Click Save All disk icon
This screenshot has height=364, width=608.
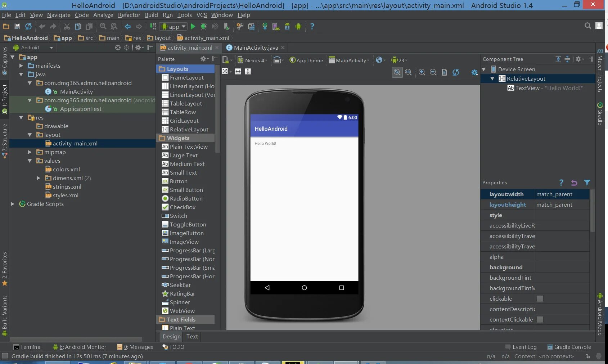pyautogui.click(x=17, y=26)
